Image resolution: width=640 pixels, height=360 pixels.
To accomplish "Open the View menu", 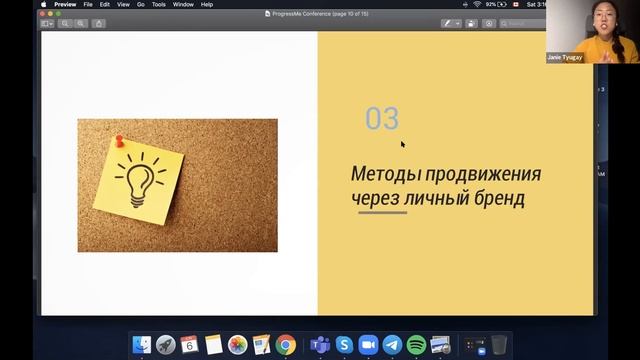I will tap(123, 4).
